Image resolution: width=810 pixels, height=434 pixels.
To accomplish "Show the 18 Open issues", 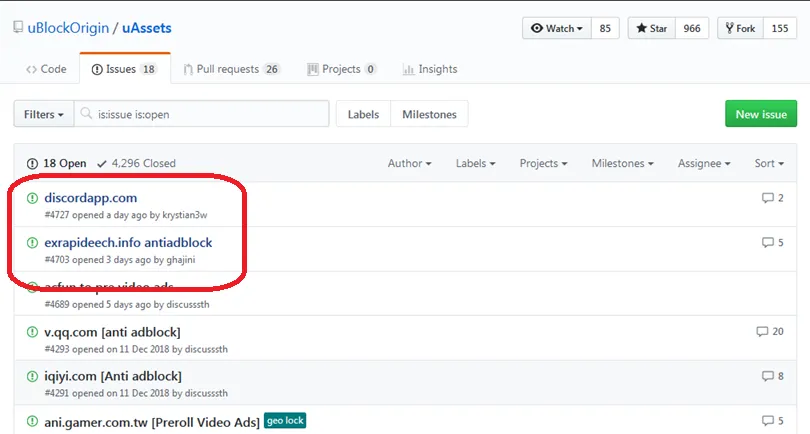I will pyautogui.click(x=57, y=163).
